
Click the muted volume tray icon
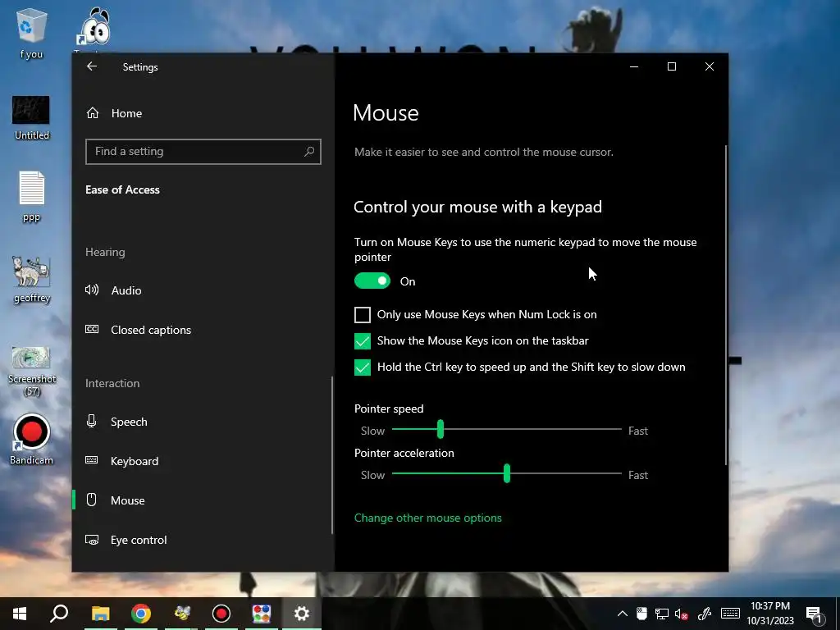[x=682, y=614]
